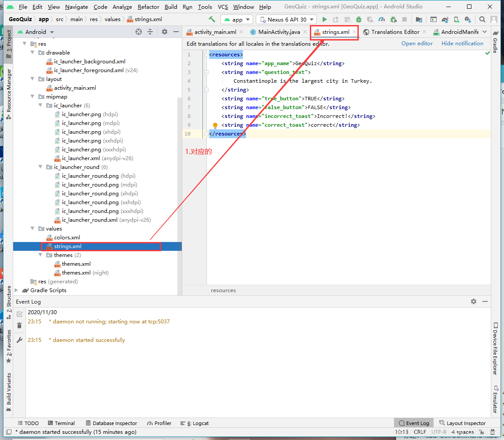Screen dimensions: 504x440
Task: Click the Run with Coverage icon
Action: pos(370,20)
